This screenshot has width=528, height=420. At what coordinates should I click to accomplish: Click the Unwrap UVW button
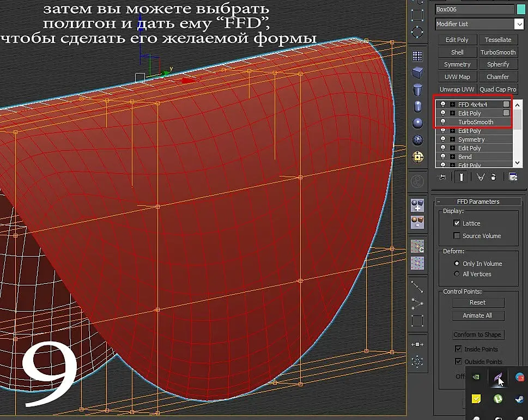tap(457, 89)
